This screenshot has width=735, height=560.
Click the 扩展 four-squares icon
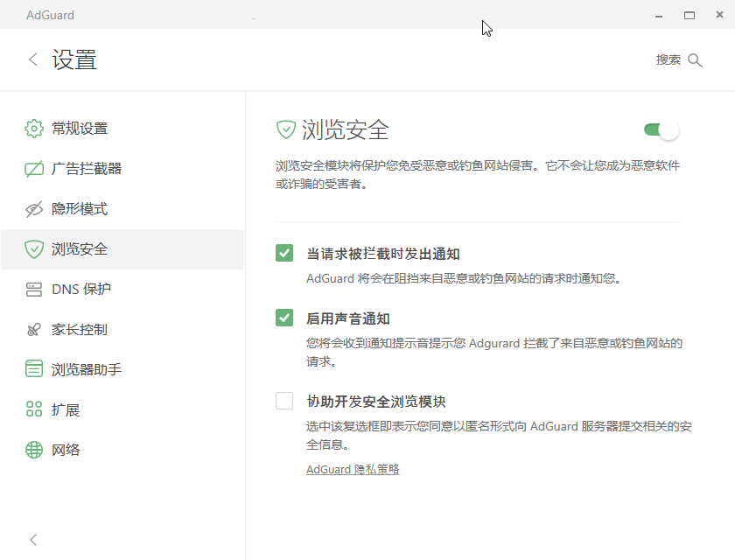[x=34, y=409]
